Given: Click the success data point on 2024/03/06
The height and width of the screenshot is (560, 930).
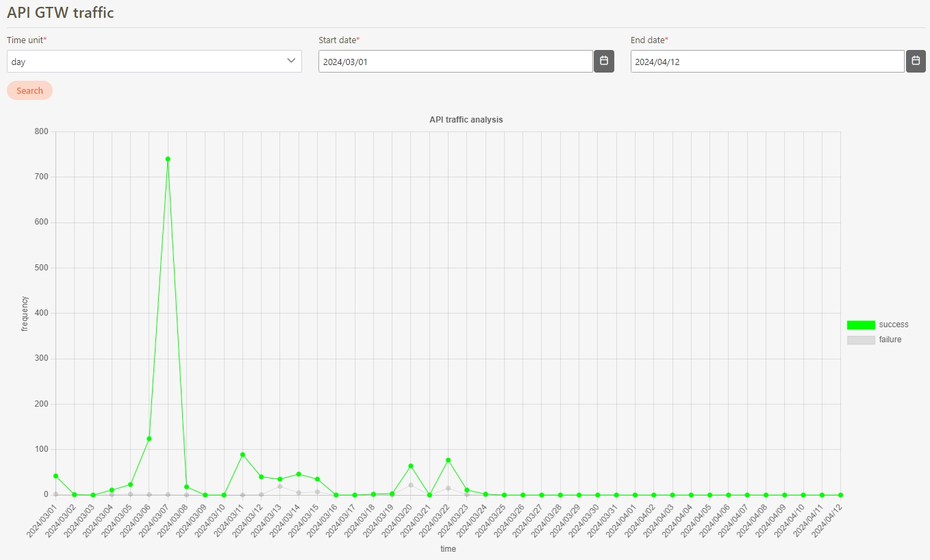Looking at the screenshot, I should pyautogui.click(x=149, y=439).
